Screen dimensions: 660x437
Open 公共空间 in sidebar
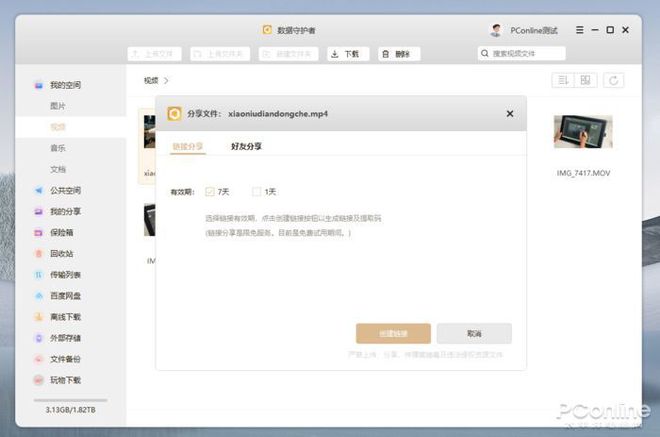65,190
